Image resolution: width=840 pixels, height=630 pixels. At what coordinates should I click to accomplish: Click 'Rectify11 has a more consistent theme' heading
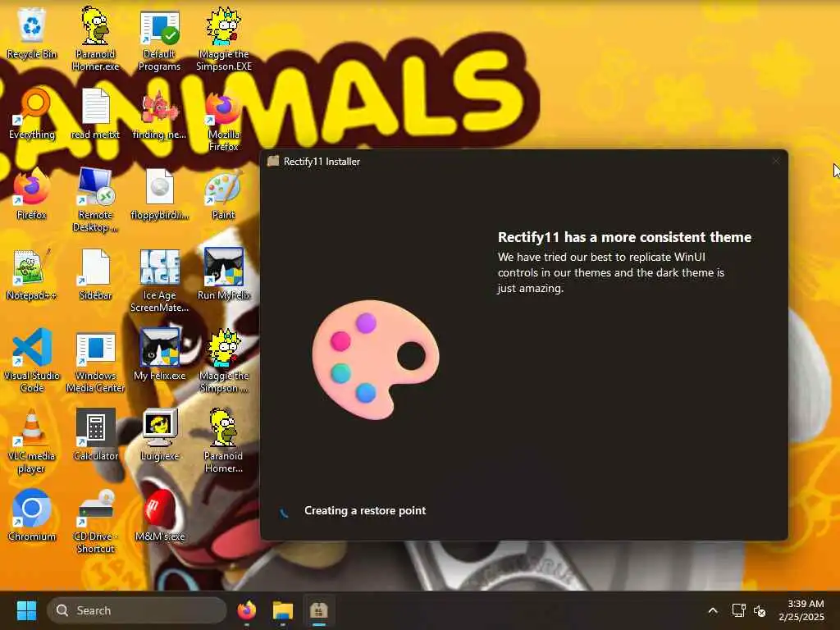[624, 237]
